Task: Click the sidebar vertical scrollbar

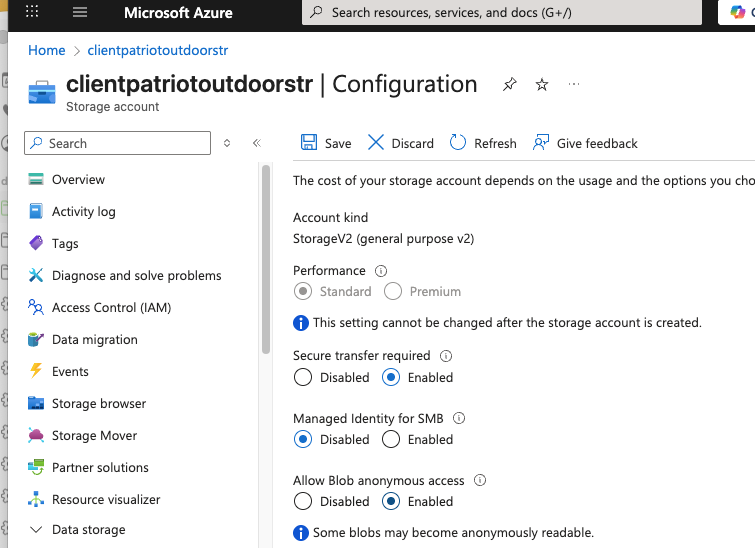Action: (x=265, y=260)
